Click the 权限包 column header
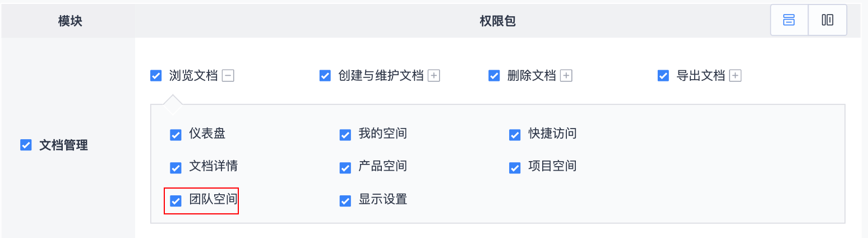 coord(497,21)
